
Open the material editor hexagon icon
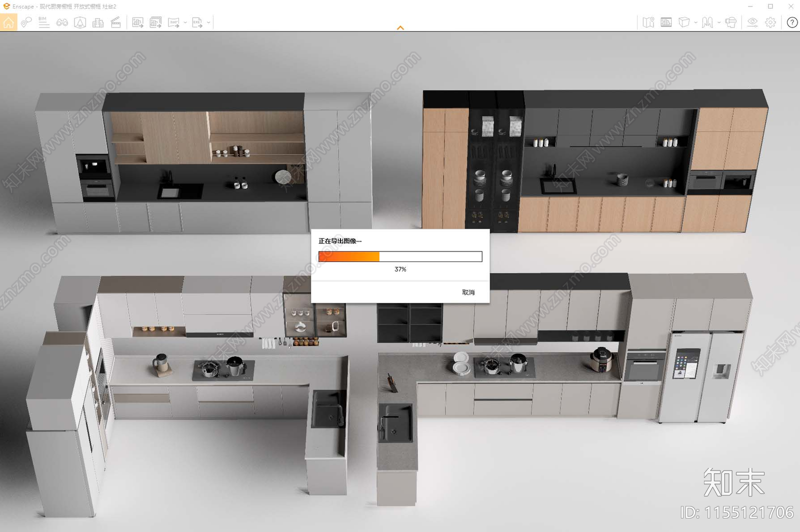(80, 22)
